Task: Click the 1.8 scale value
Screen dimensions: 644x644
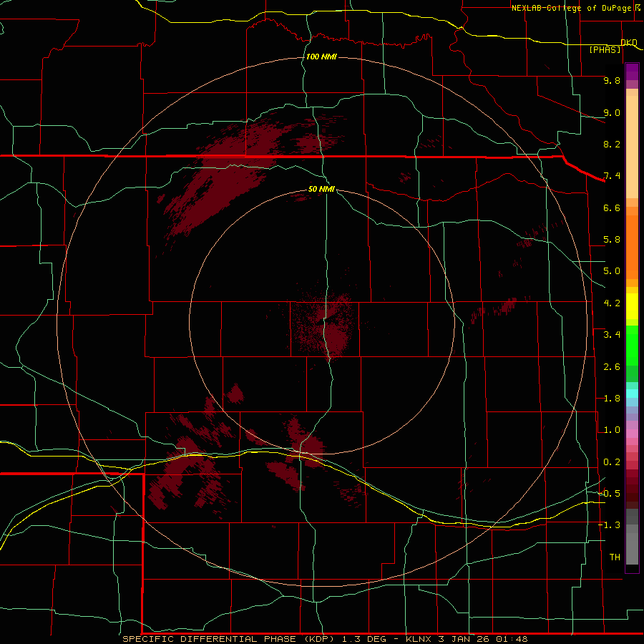Action: tap(612, 399)
